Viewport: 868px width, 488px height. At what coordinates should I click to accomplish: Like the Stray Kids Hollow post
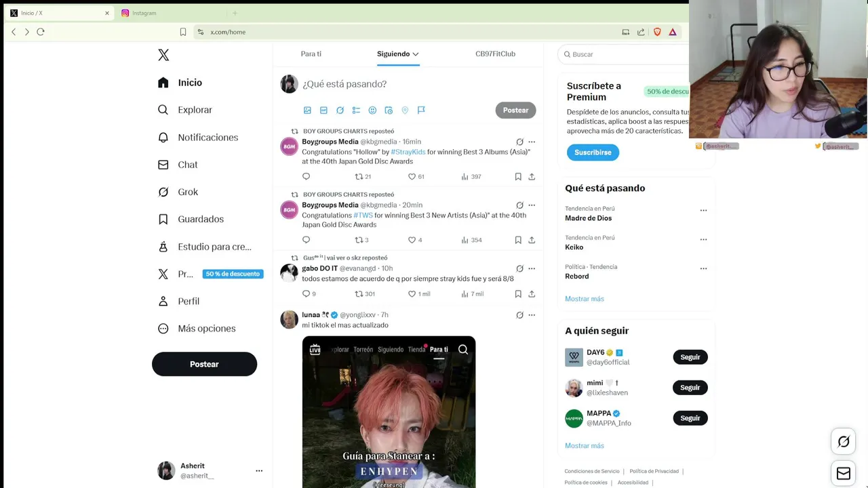[x=416, y=176]
